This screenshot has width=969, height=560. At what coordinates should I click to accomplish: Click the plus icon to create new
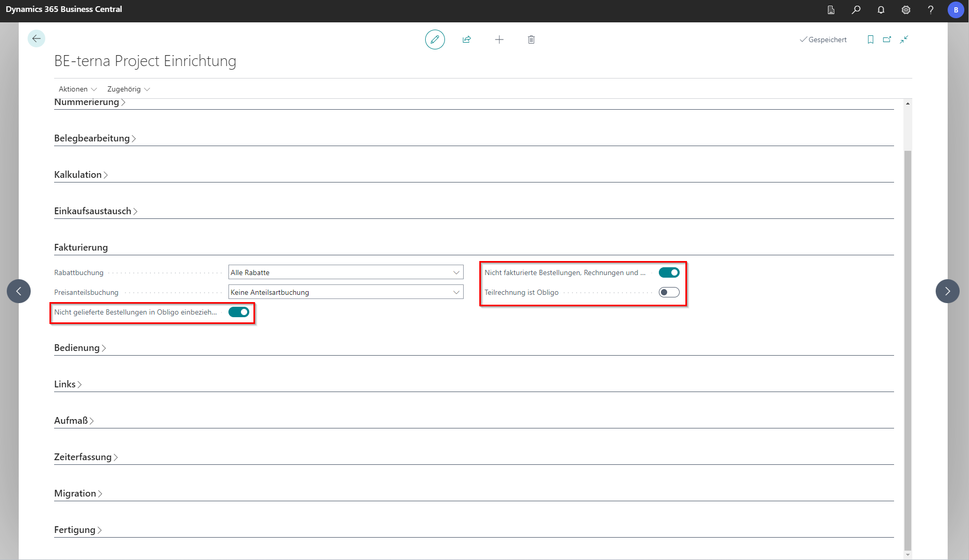[x=499, y=40]
